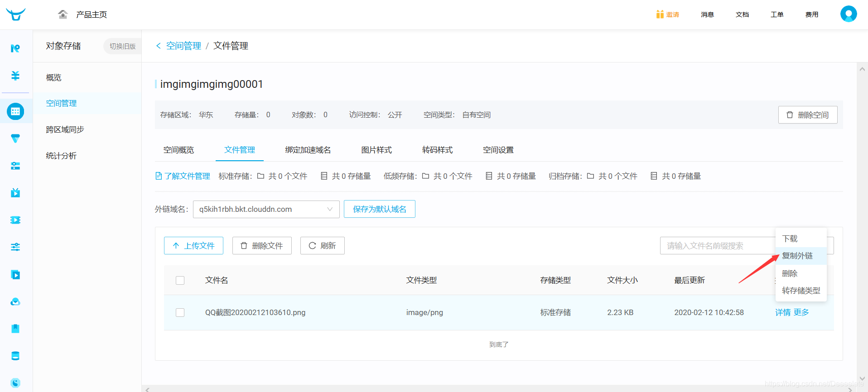Open the 图片样式 tab

tap(376, 150)
